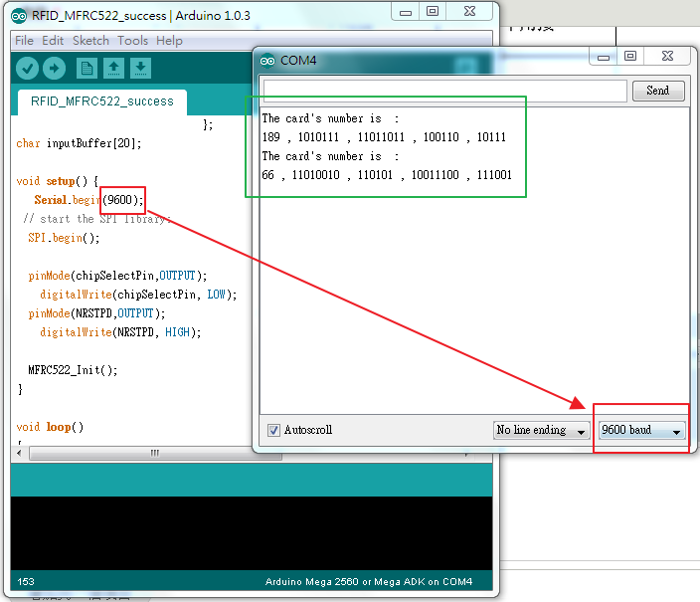700x602 pixels.
Task: Minimize the Arduino IDE main window
Action: pos(406,12)
